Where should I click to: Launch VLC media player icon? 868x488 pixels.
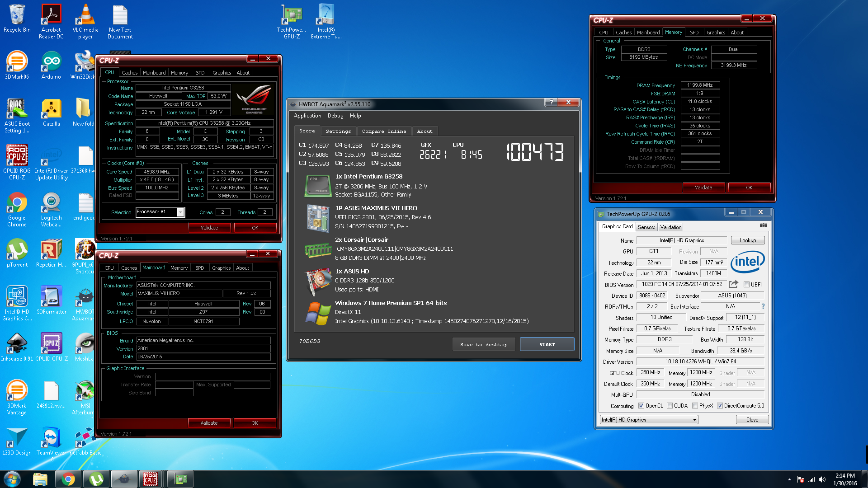tap(85, 21)
